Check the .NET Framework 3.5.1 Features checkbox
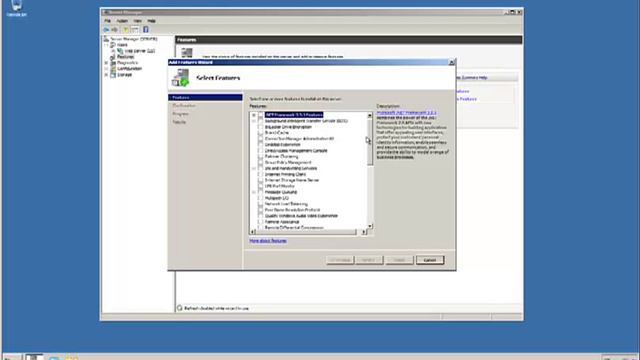This screenshot has height=360, width=640. point(260,115)
